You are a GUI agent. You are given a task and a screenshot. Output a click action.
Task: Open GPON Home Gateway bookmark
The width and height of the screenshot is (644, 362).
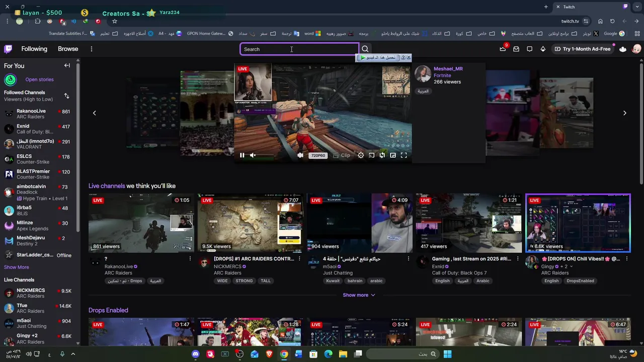[210, 33]
